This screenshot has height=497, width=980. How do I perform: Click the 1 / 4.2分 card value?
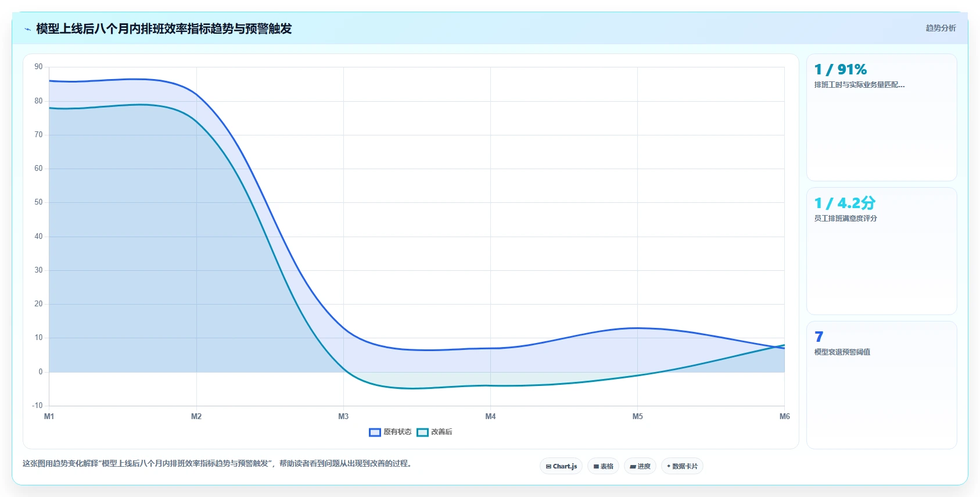click(845, 203)
